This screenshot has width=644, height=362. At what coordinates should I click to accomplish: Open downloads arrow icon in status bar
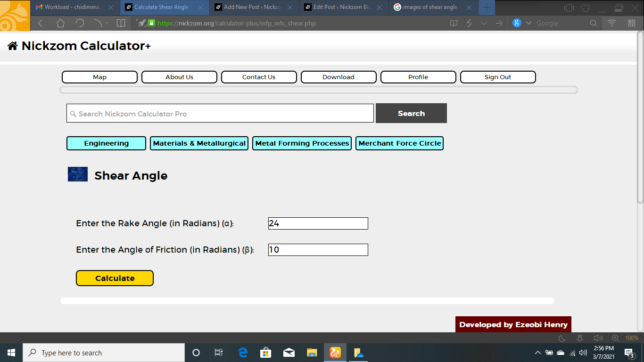(x=580, y=338)
